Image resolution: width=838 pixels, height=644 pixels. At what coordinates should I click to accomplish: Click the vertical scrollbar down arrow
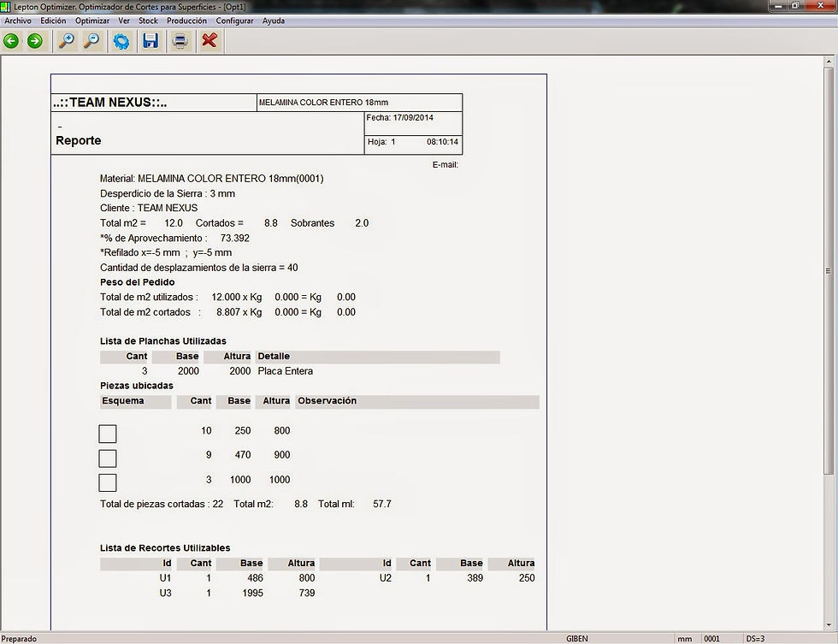point(829,624)
